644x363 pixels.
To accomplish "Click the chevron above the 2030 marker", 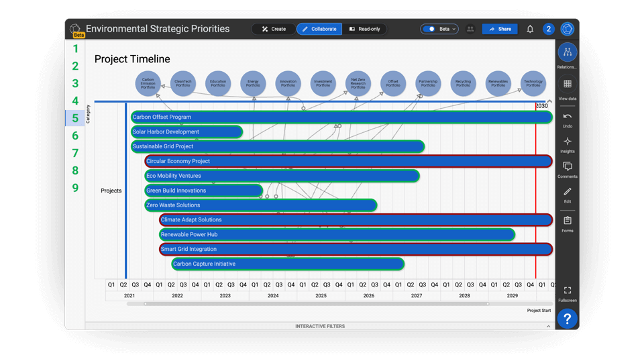I will [549, 101].
